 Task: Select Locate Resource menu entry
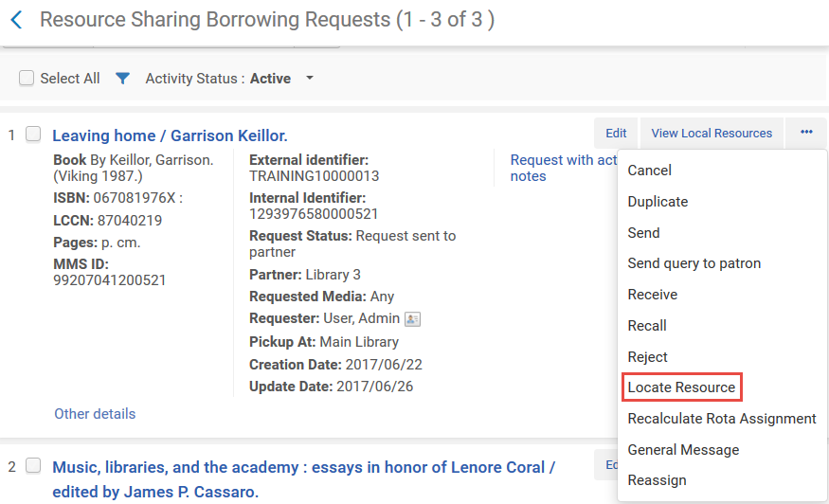[681, 387]
